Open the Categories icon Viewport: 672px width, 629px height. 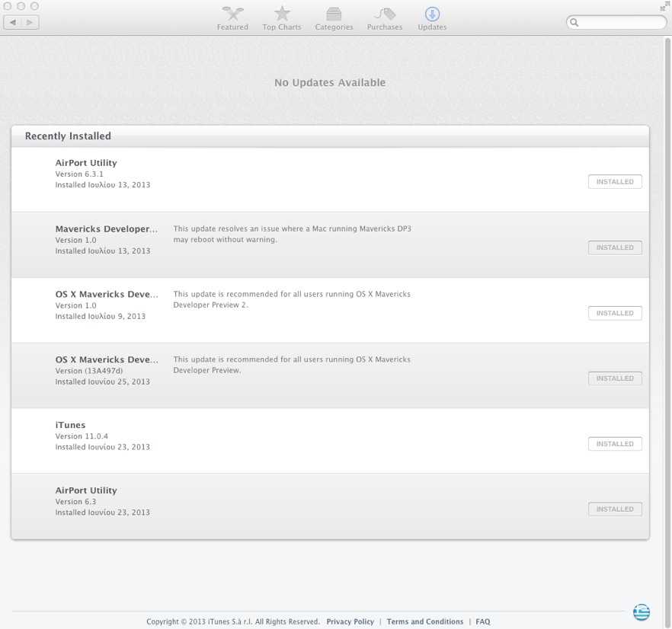(334, 14)
